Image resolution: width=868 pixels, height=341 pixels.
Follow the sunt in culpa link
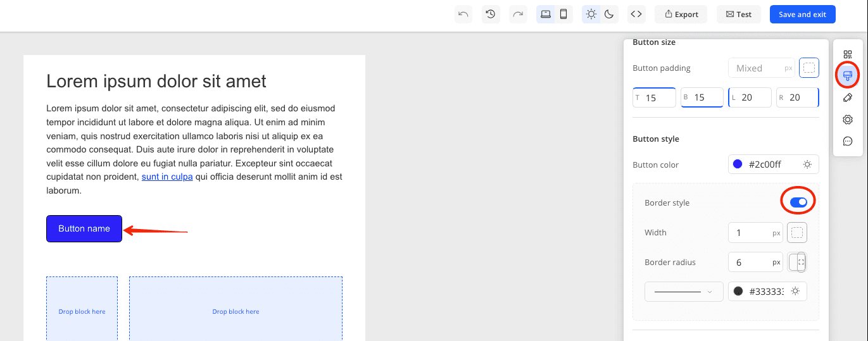pos(167,177)
